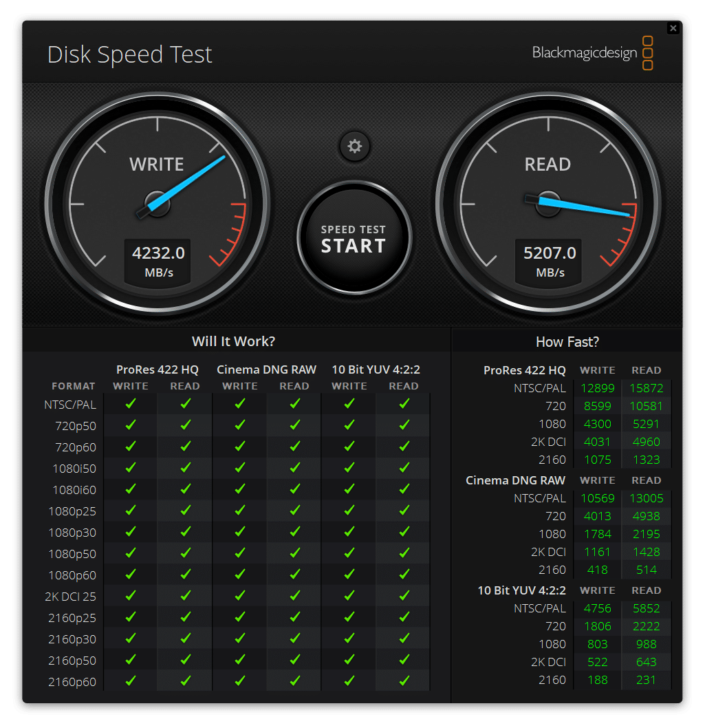Image resolution: width=705 pixels, height=728 pixels.
Task: Click the 2K DCI 25 format row label
Action: 71,597
